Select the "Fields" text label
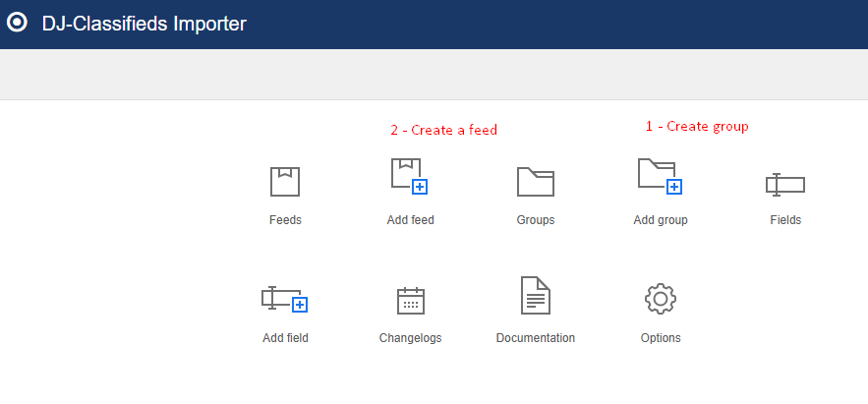The width and height of the screenshot is (868, 404). click(x=784, y=220)
